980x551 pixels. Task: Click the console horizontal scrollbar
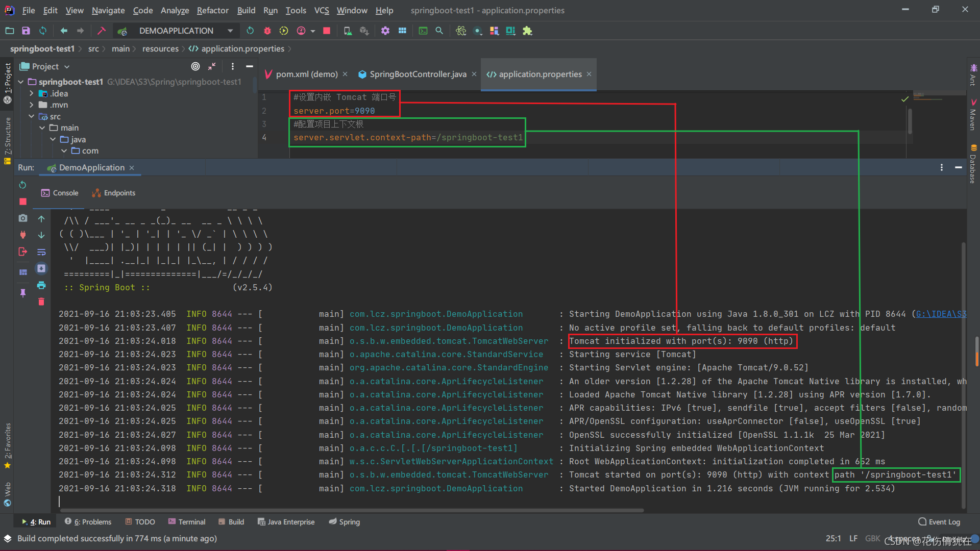pos(352,510)
